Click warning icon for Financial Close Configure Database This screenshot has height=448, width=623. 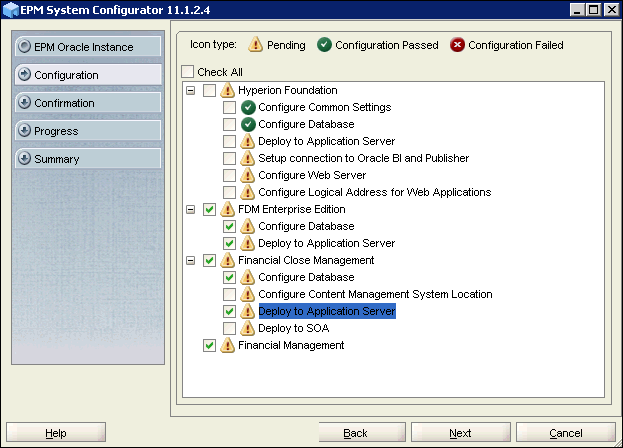click(x=248, y=277)
